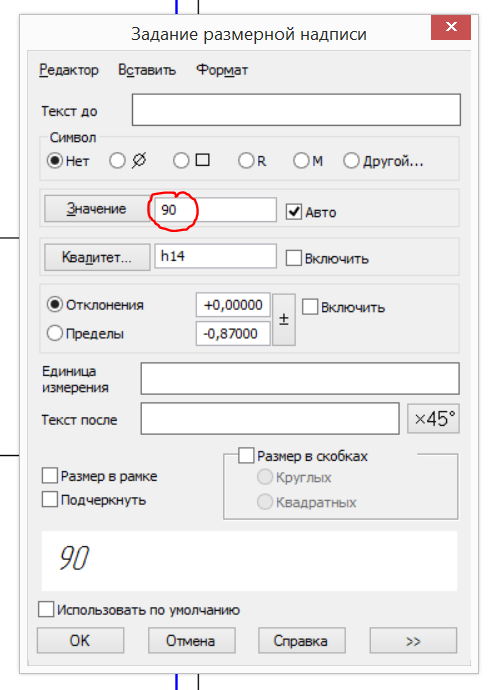499x690 pixels.
Task: Insert the ×45° chamfer text
Action: click(433, 419)
